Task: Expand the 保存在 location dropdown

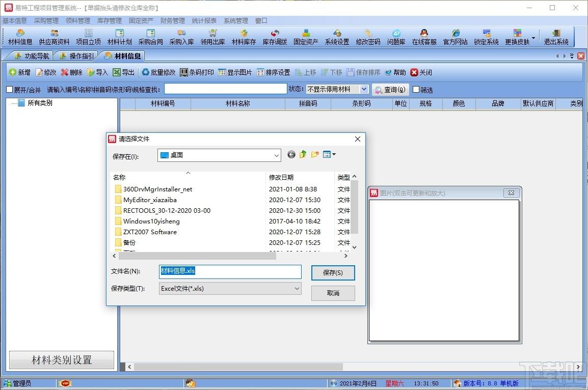Action: (x=219, y=155)
